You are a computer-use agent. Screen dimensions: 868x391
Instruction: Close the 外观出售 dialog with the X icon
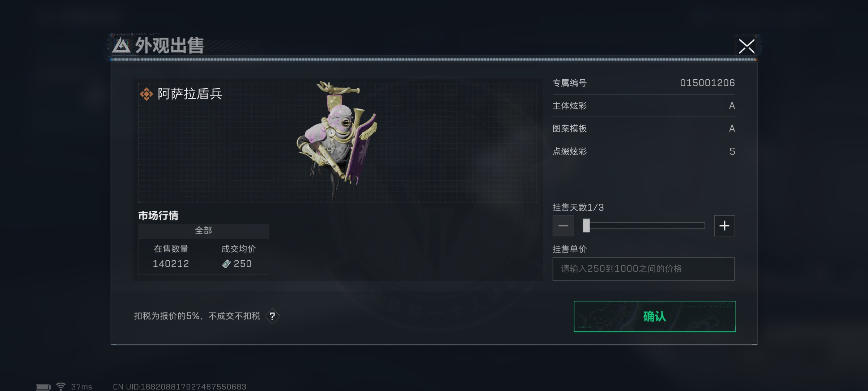click(x=746, y=46)
